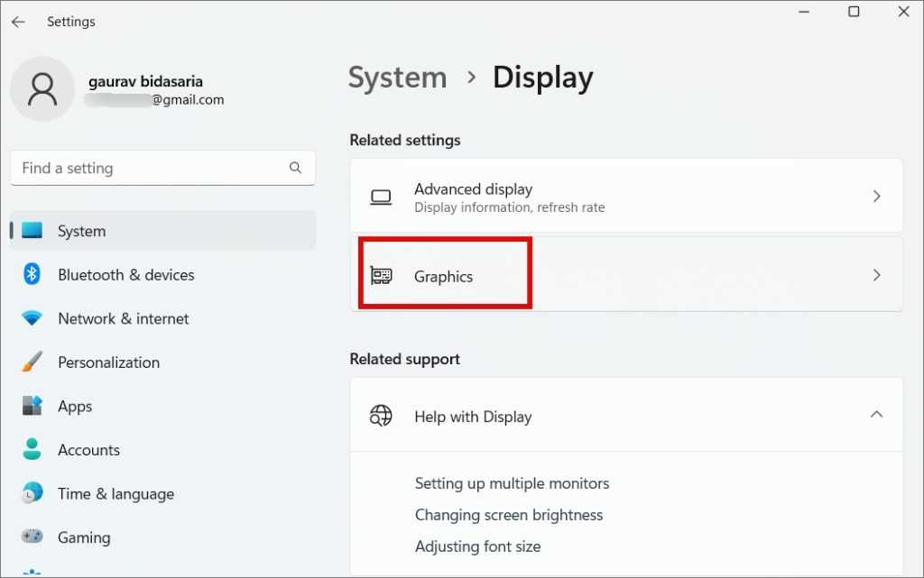Screen dimensions: 924x578
Task: Select Apps in the sidebar
Action: click(75, 407)
